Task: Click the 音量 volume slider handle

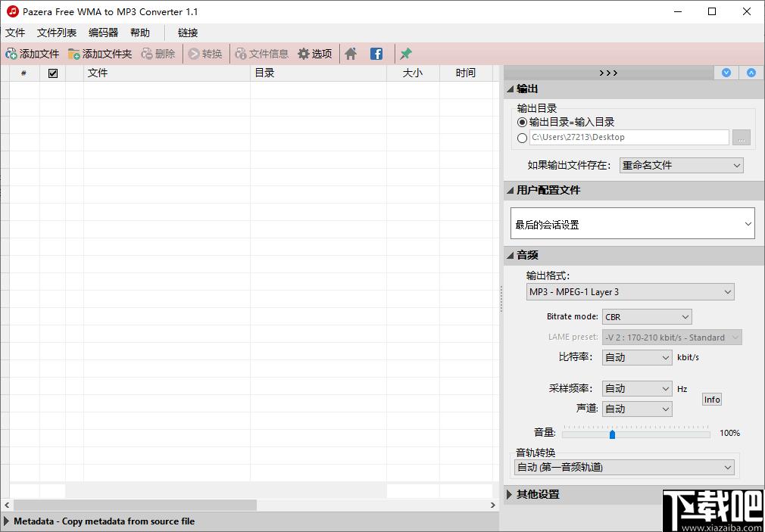Action: pyautogui.click(x=612, y=434)
